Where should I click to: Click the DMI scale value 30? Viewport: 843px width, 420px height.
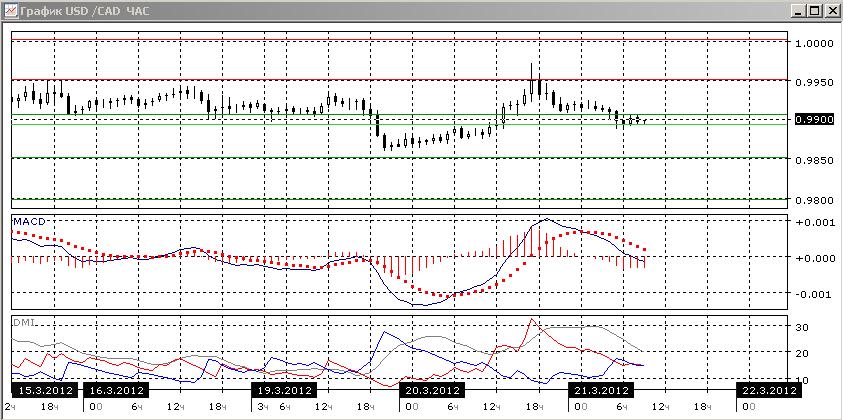[802, 326]
